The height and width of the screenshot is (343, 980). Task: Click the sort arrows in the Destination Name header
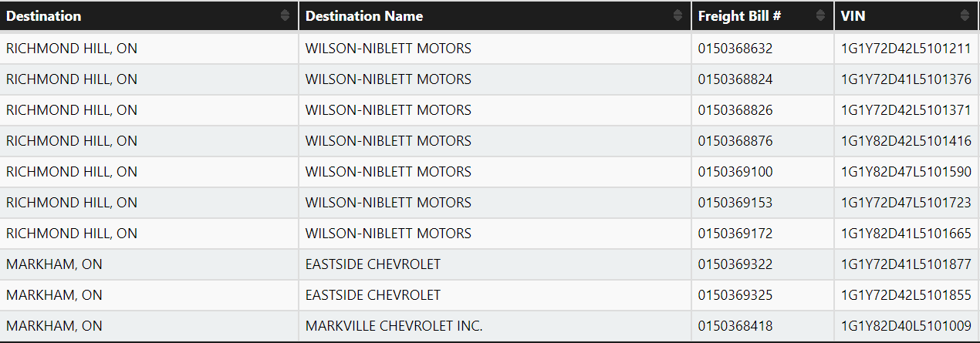(x=678, y=15)
